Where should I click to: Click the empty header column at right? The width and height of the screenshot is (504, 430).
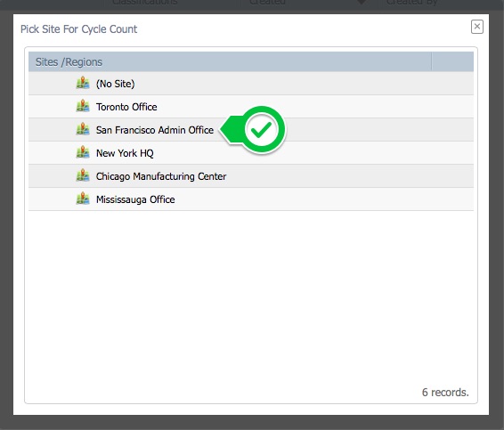pos(452,61)
